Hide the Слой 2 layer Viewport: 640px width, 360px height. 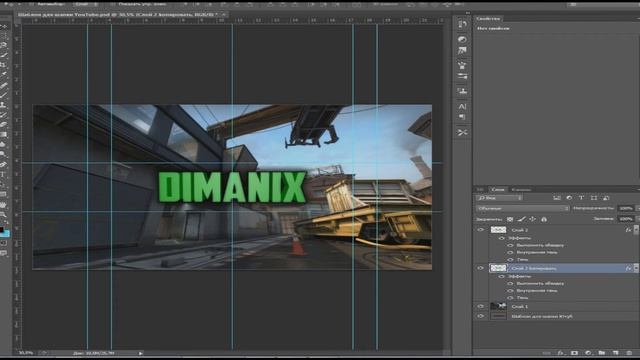(x=480, y=230)
